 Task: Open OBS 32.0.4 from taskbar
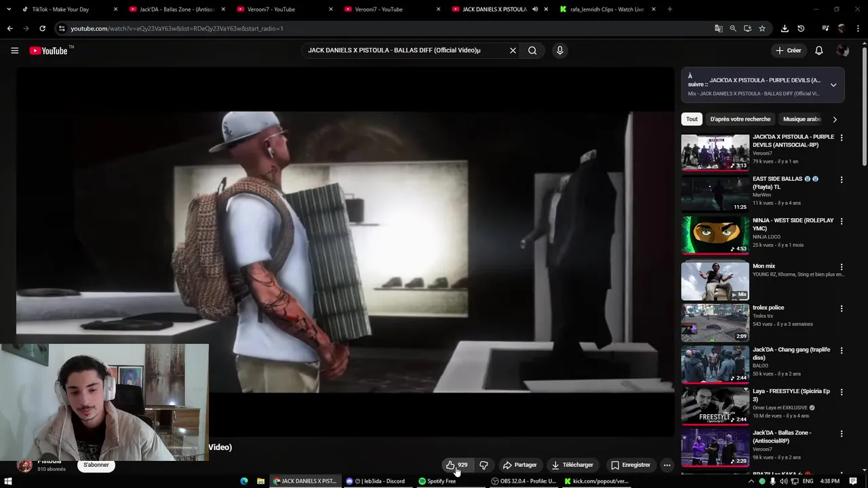(x=523, y=481)
